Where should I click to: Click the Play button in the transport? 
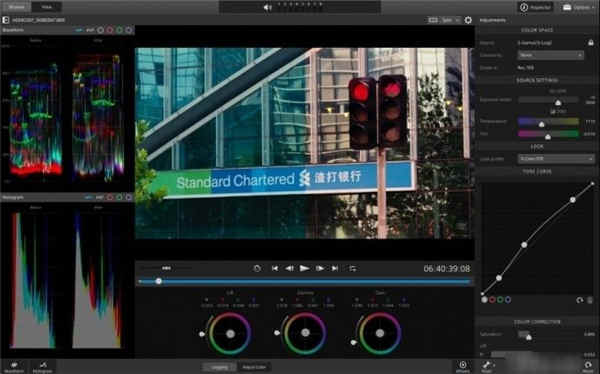tap(304, 268)
